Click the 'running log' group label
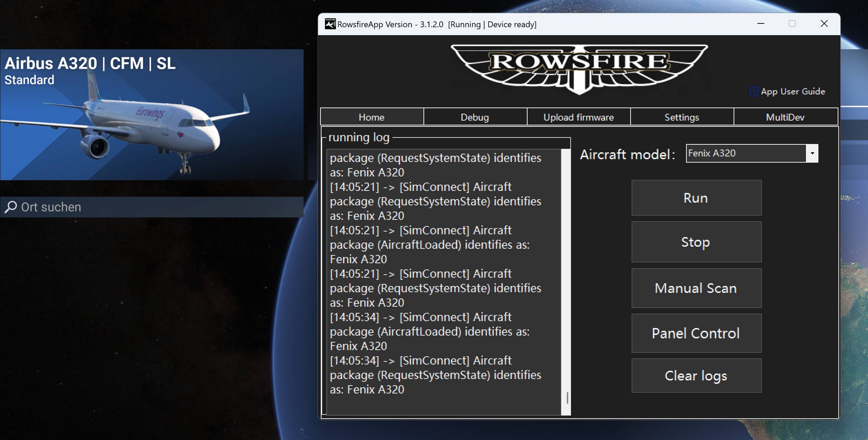The width and height of the screenshot is (868, 440). coord(359,137)
